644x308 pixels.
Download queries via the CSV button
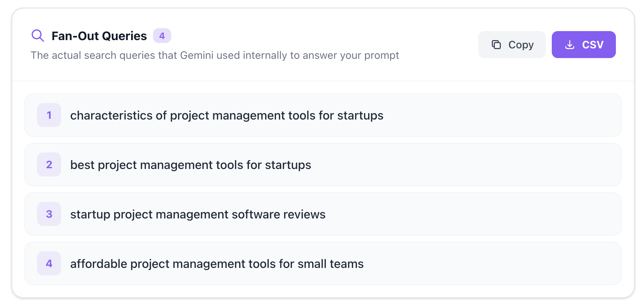coord(584,45)
